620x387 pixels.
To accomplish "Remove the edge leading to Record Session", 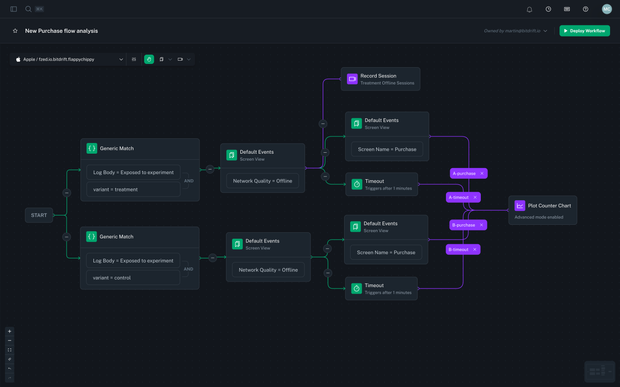I will (323, 124).
